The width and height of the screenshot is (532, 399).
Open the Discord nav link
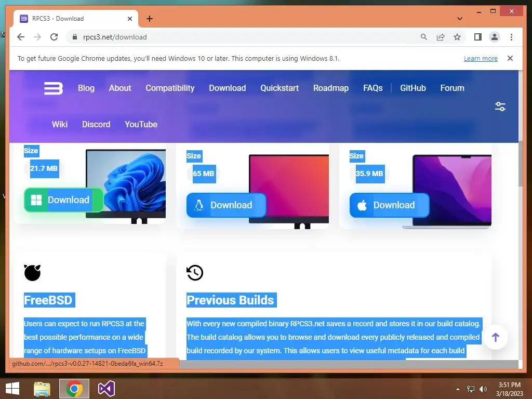tap(96, 125)
